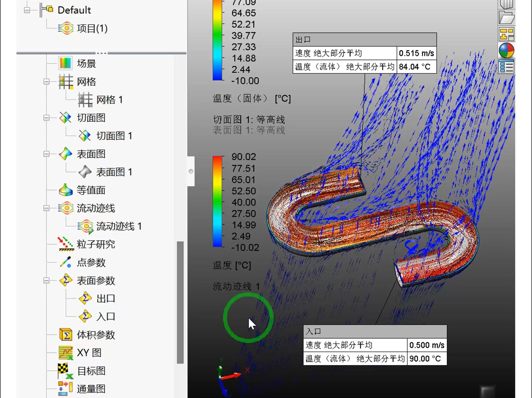The width and height of the screenshot is (532, 398).
Task: Click the 表面图 1: 等高线 legend label
Action: [x=249, y=130]
